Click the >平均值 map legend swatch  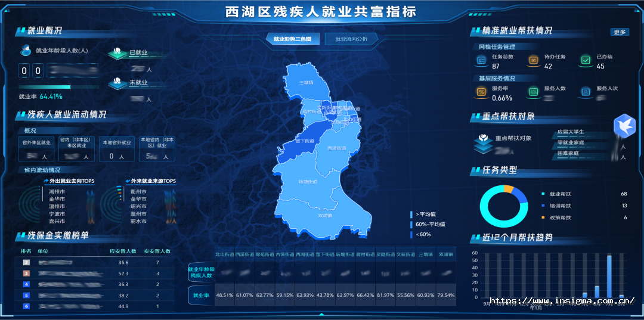(x=411, y=214)
